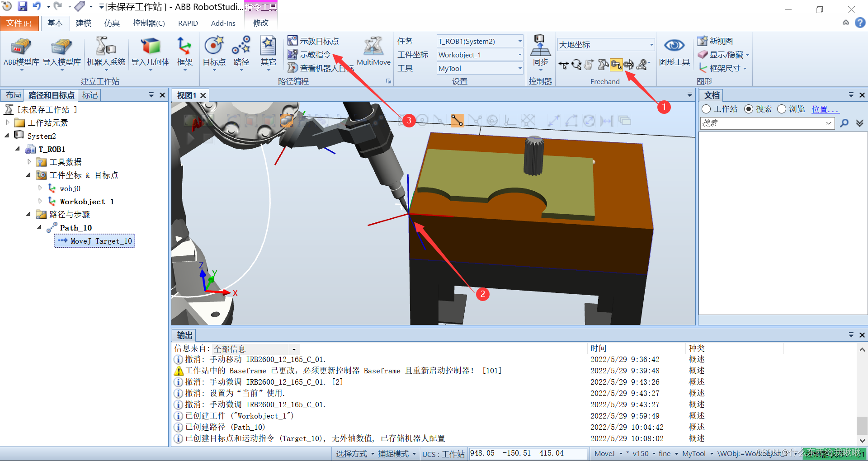The height and width of the screenshot is (461, 868).
Task: Close 视图1 view tab
Action: pos(203,95)
